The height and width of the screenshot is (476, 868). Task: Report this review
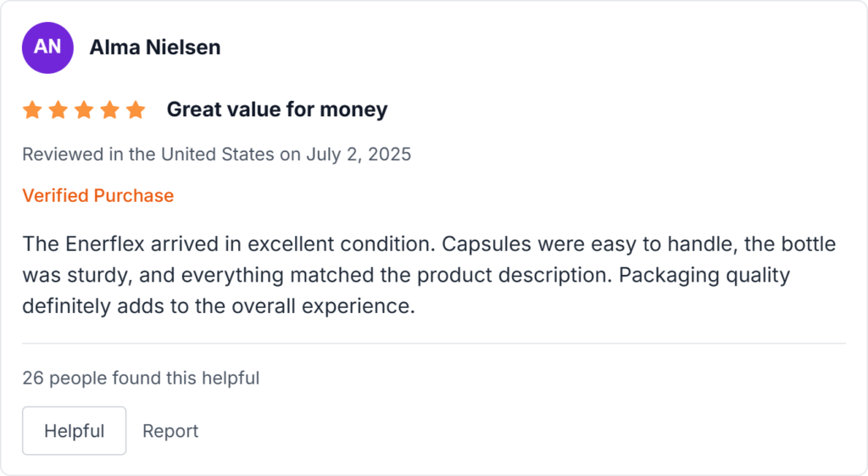[170, 431]
